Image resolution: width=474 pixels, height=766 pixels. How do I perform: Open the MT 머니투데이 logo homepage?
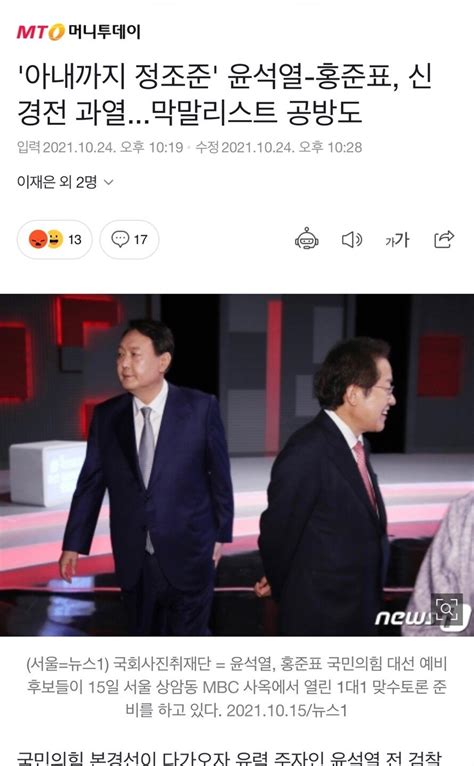pyautogui.click(x=79, y=32)
